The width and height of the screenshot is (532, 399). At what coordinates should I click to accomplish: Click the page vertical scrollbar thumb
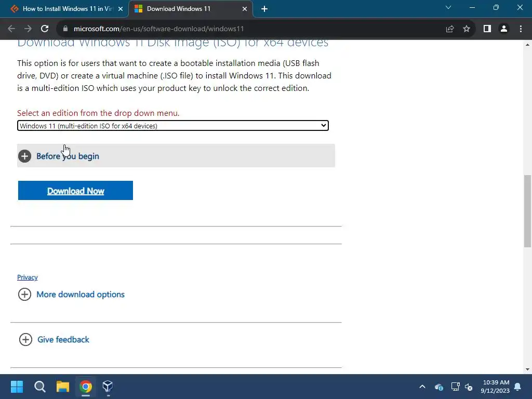point(528,211)
